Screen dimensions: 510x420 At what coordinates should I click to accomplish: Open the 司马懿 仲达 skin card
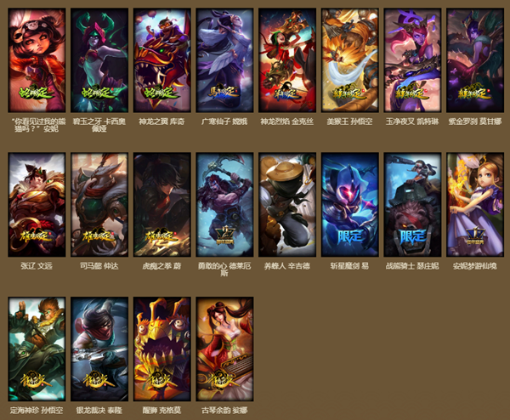click(x=99, y=205)
